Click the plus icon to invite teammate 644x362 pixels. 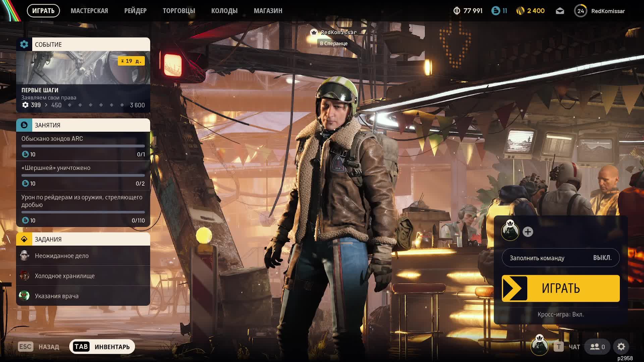(528, 232)
